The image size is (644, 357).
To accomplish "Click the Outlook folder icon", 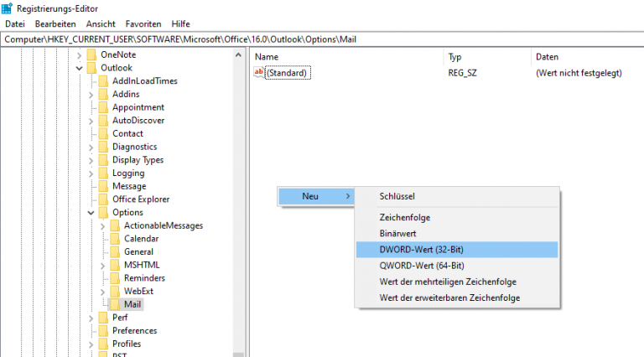I will pyautogui.click(x=92, y=68).
